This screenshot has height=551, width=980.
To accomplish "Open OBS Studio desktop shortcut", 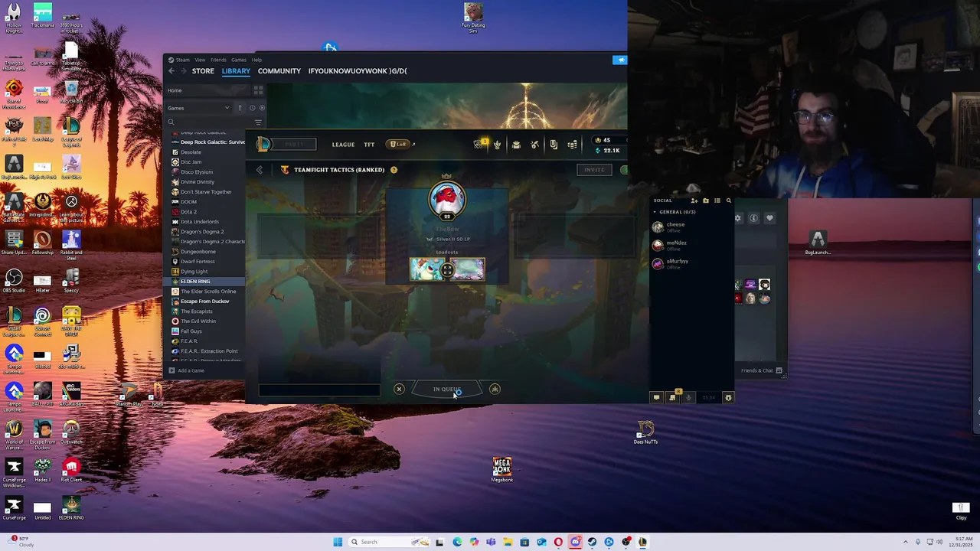I will [14, 280].
